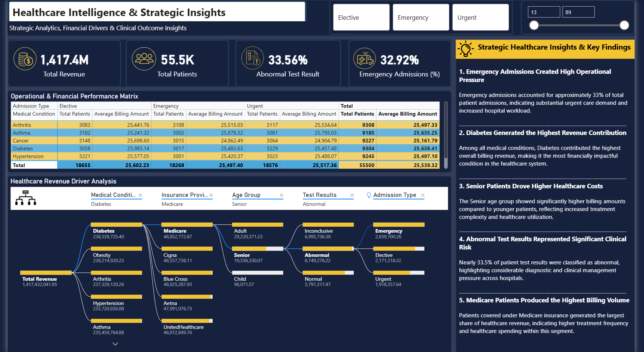The width and height of the screenshot is (644, 352).
Task: Select the Normal test result node
Action: coord(328,279)
